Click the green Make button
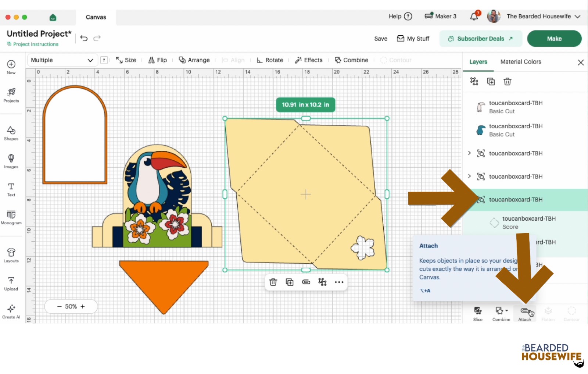Screen dimensions: 588x374 pos(554,39)
